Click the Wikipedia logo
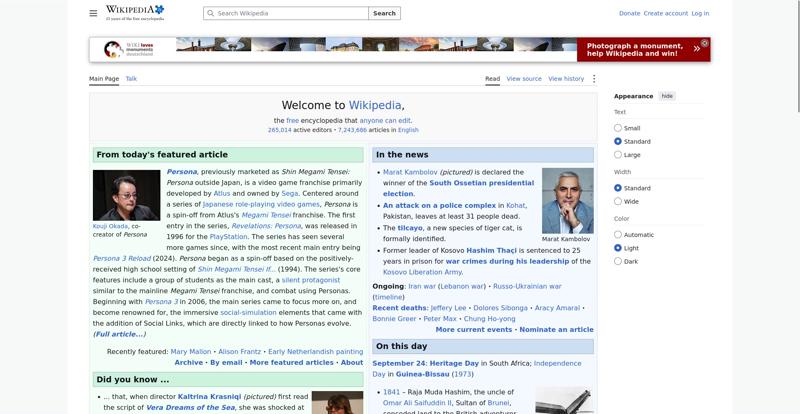 [x=135, y=13]
